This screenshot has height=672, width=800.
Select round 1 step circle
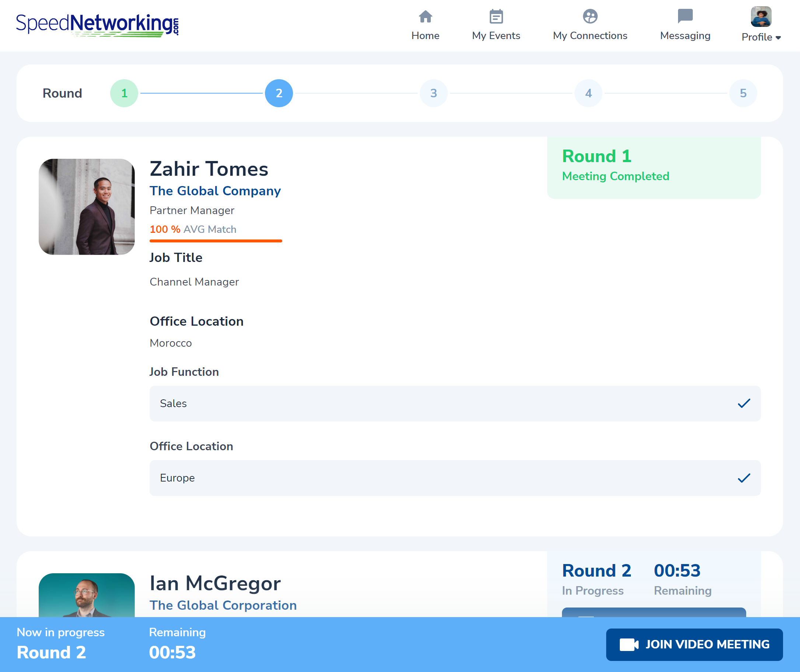point(124,93)
